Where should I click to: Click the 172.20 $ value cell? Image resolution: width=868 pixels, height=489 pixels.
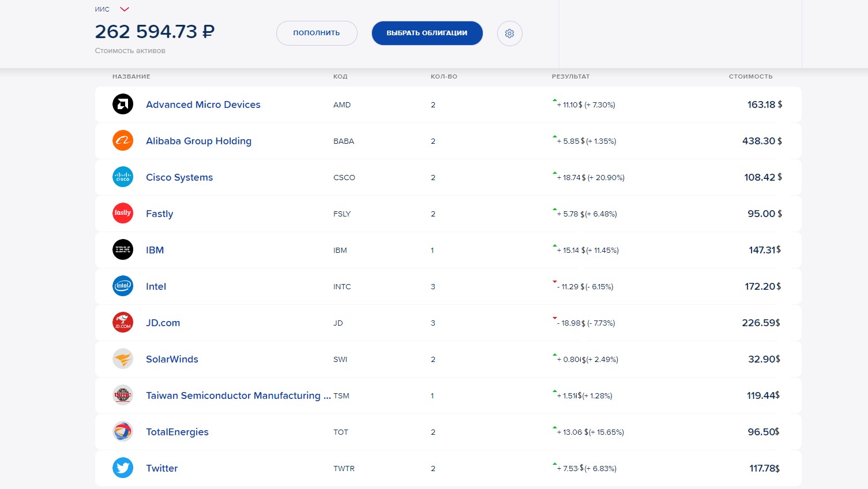pyautogui.click(x=762, y=286)
